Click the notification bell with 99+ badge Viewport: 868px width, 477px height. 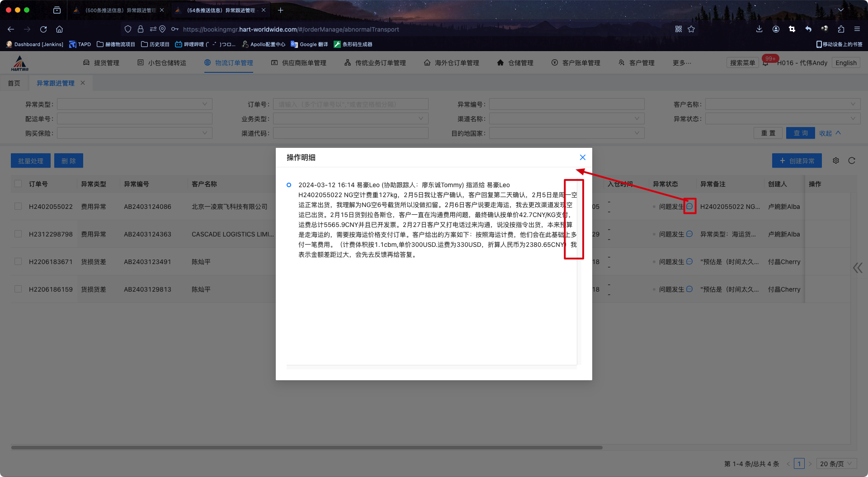coord(765,63)
